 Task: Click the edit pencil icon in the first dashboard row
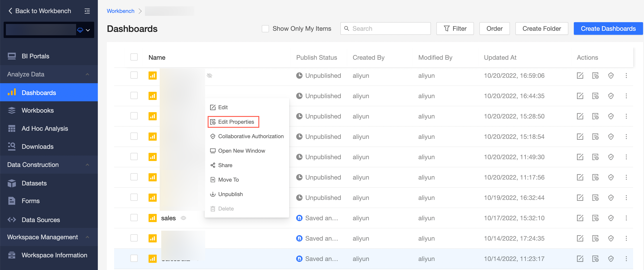pyautogui.click(x=580, y=76)
